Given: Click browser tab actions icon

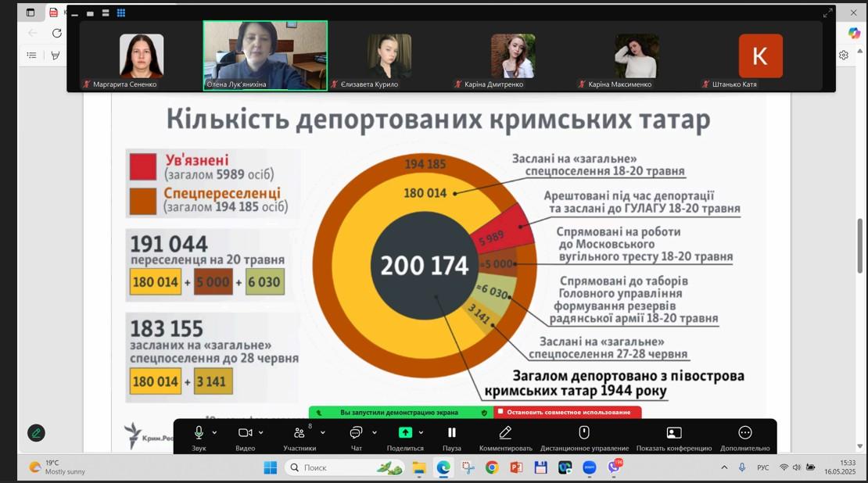Looking at the screenshot, I should point(30,13).
